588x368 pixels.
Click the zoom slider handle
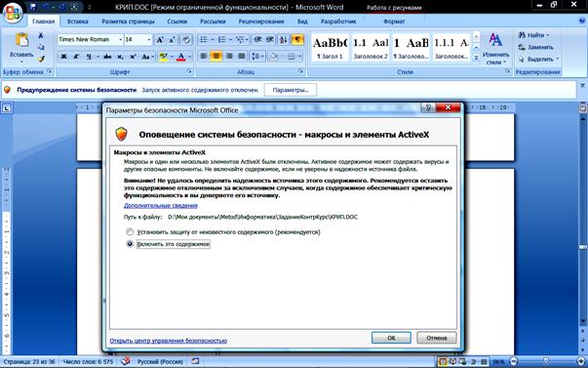[x=546, y=361]
